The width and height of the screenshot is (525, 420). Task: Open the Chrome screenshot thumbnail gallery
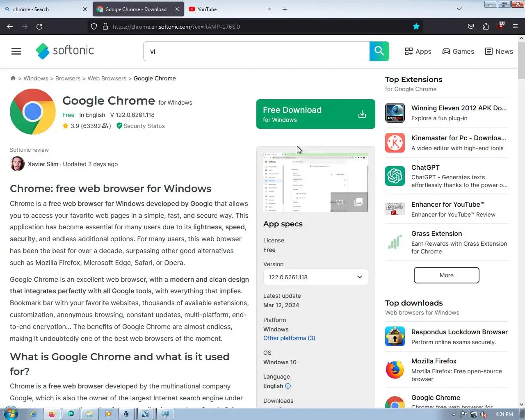[x=316, y=183]
